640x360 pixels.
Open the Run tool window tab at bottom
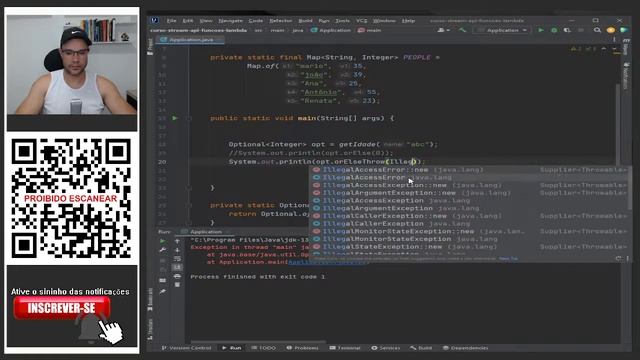point(231,348)
